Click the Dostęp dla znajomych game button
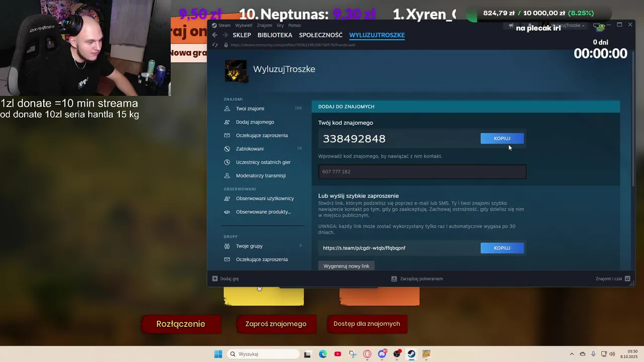 [x=367, y=324]
